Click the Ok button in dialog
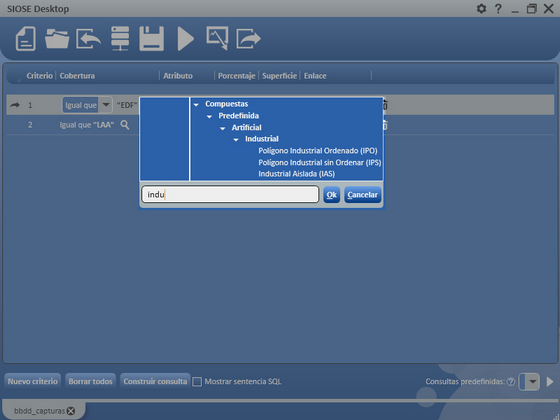The image size is (560, 420). 331,195
